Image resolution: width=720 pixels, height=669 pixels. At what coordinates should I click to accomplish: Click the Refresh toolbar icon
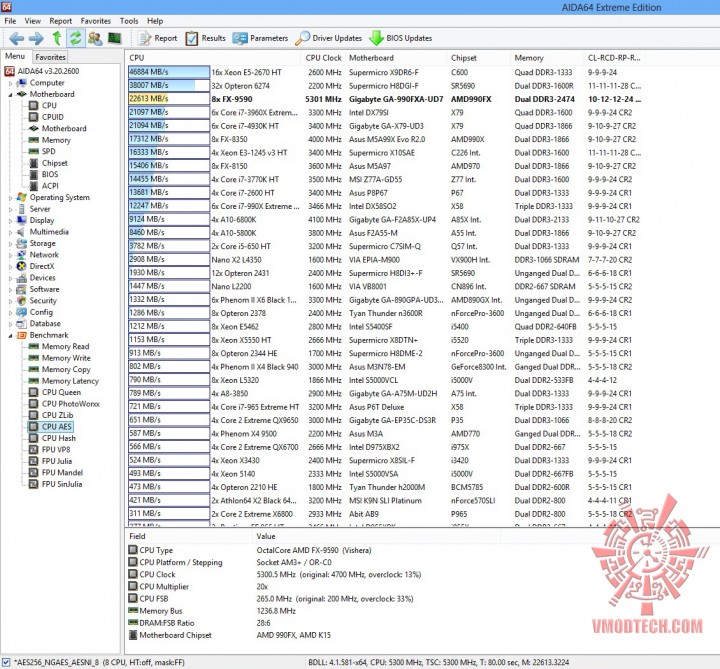click(x=75, y=38)
